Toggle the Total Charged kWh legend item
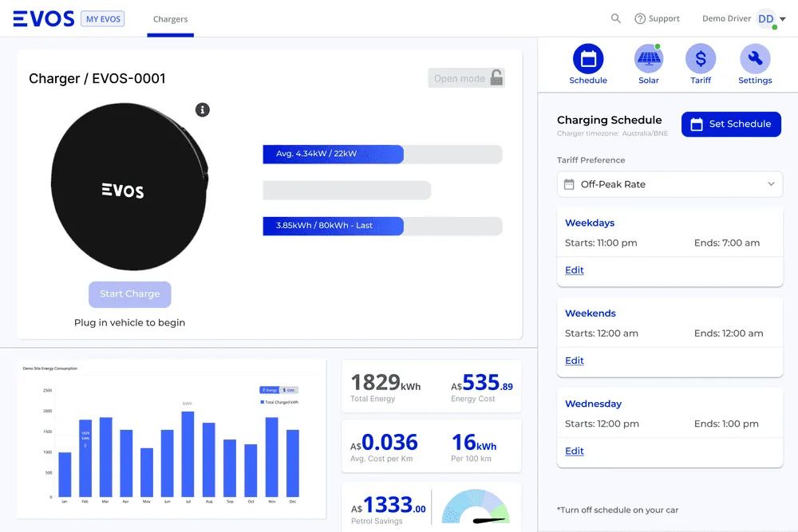This screenshot has height=532, width=798. click(x=281, y=402)
